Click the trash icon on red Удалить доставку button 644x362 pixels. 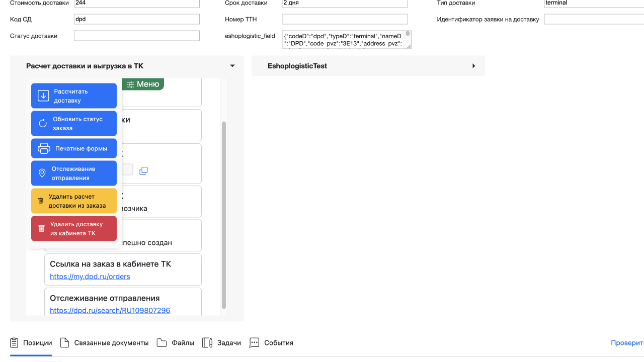42,229
